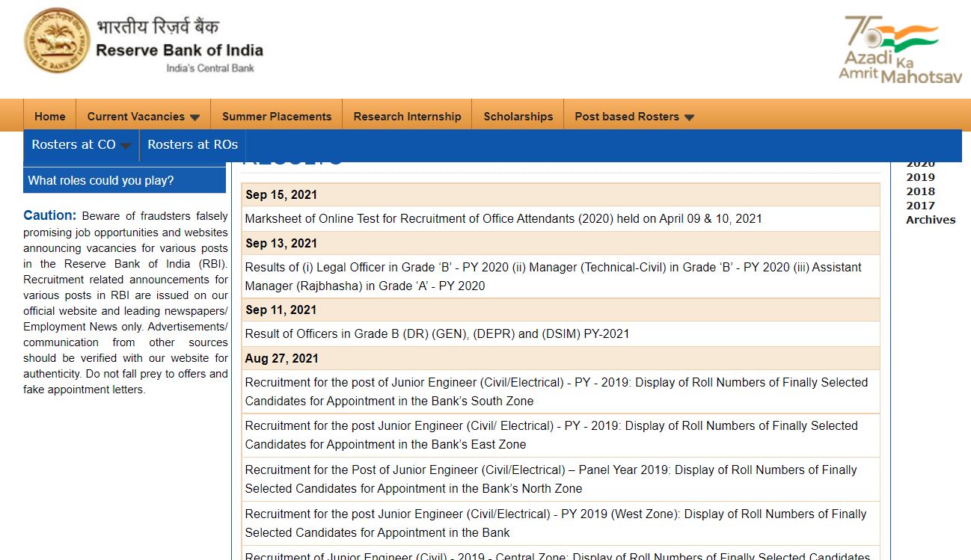971x560 pixels.
Task: Go to Summer Placements
Action: tap(277, 116)
